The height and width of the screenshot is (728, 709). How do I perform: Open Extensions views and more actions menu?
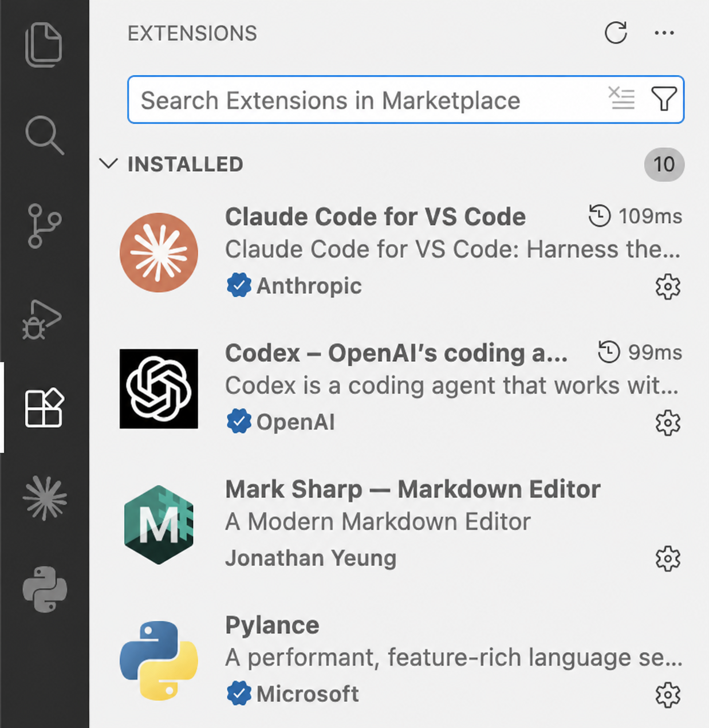pos(664,33)
